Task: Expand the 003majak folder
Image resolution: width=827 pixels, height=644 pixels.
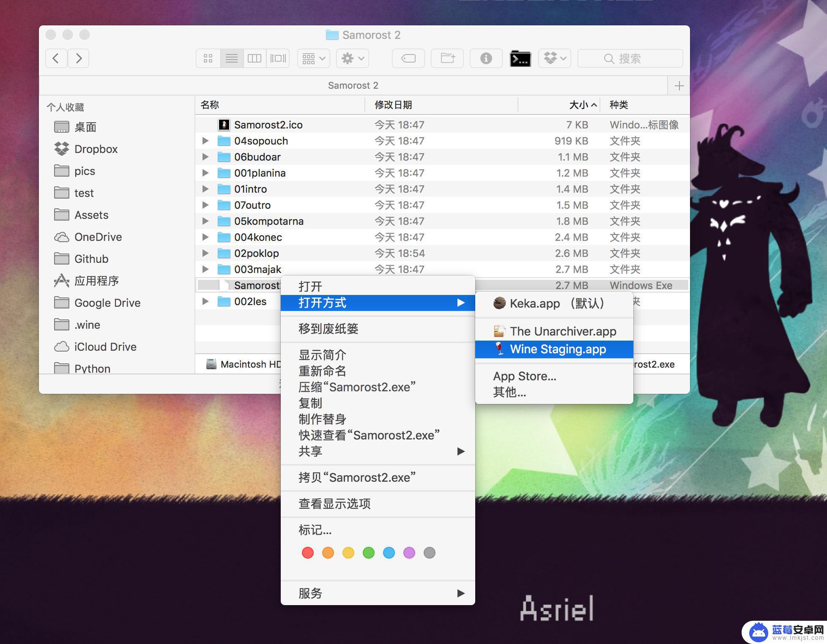Action: (x=205, y=269)
